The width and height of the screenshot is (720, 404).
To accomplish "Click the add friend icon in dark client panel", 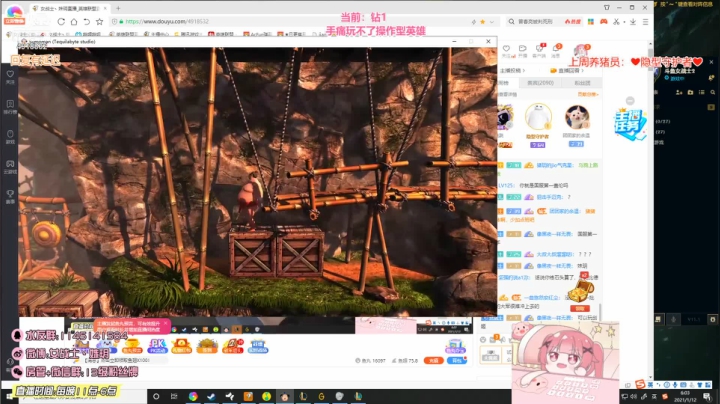I will 679,92.
